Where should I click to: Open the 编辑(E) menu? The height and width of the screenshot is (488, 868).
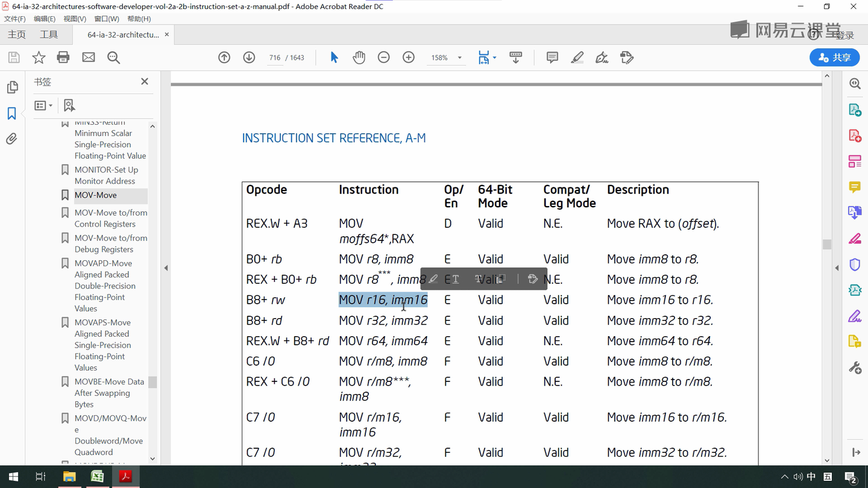coord(45,19)
